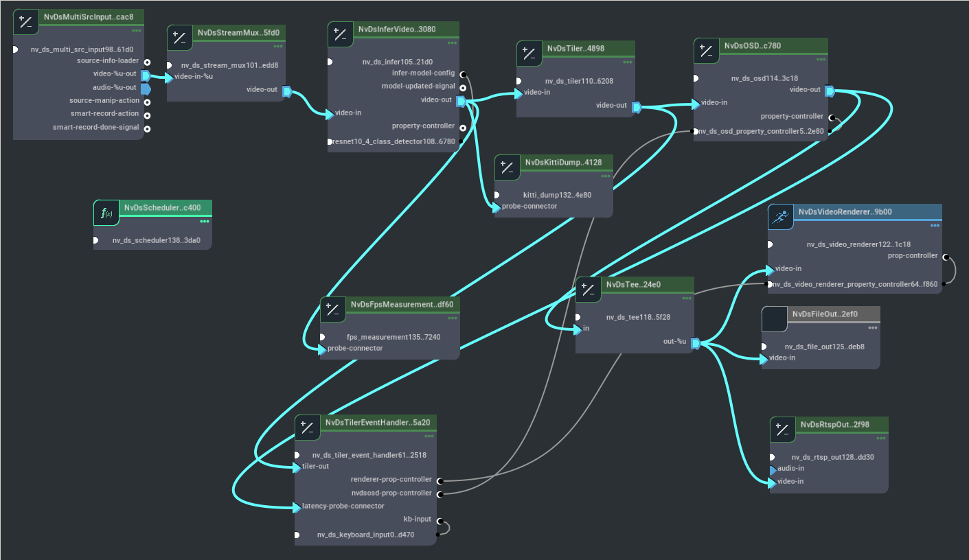Open the options menu on NvDsInferVideo node

pyautogui.click(x=453, y=43)
